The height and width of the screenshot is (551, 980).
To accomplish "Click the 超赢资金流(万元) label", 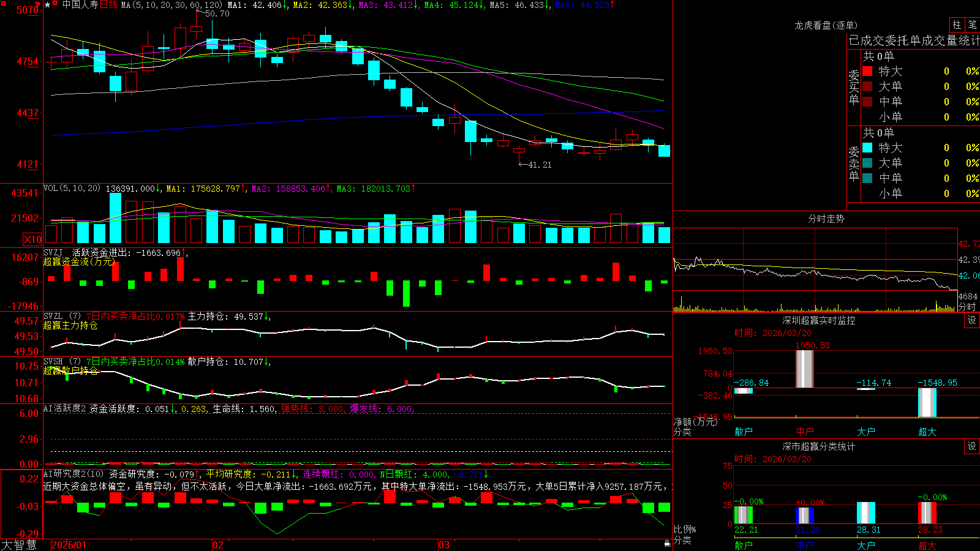I will coord(79,261).
